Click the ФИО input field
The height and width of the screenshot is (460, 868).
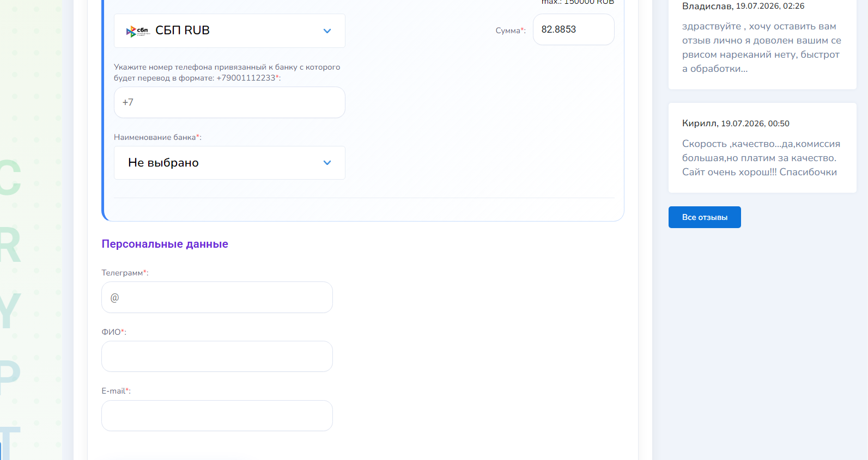(217, 357)
